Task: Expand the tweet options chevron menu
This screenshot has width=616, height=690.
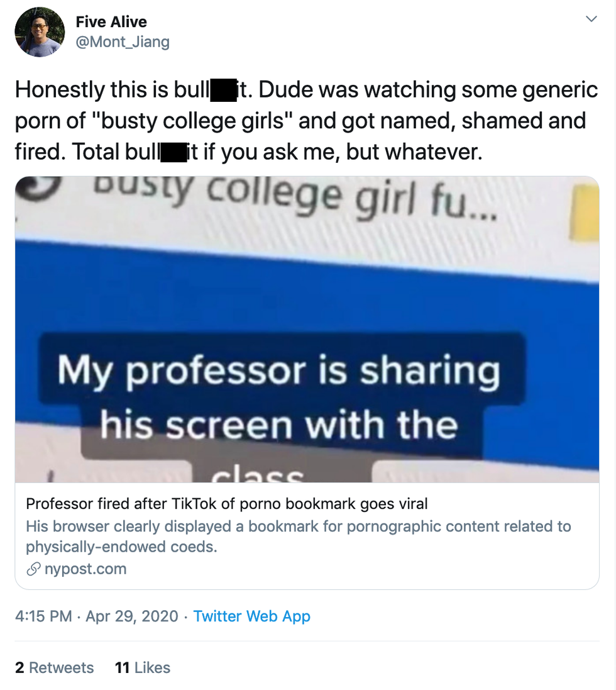Action: coord(591,19)
